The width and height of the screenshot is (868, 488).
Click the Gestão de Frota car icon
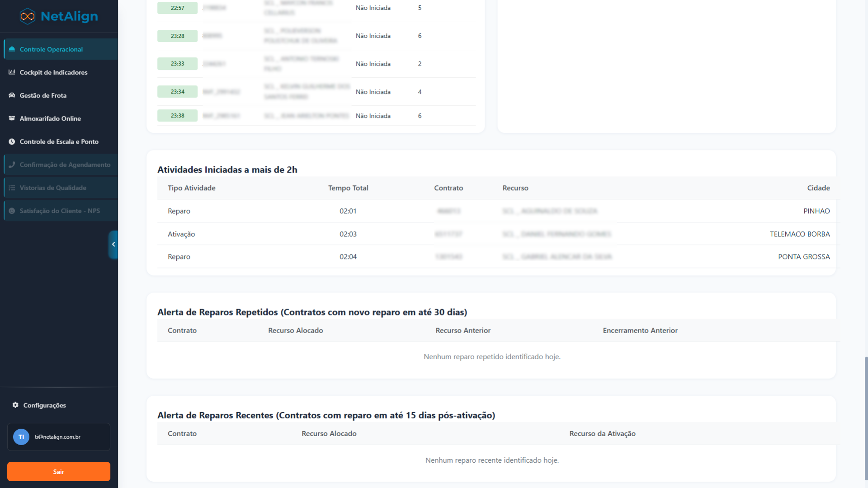click(x=12, y=95)
